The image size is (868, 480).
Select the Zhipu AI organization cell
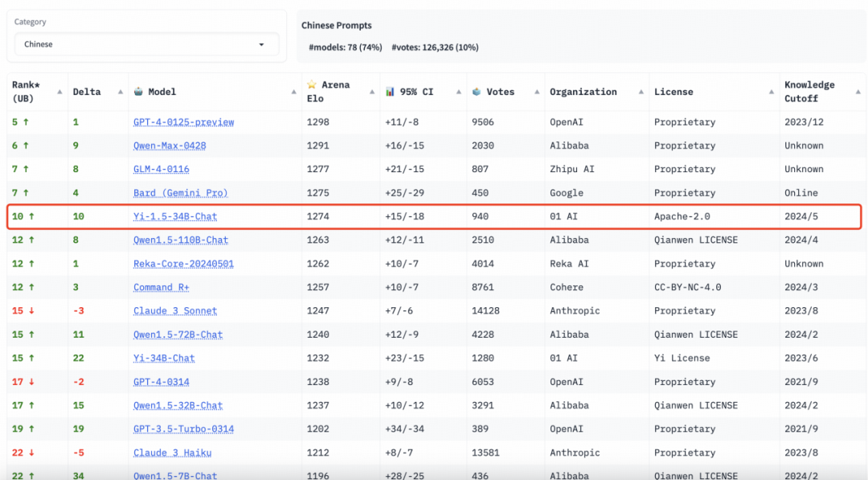(x=572, y=169)
